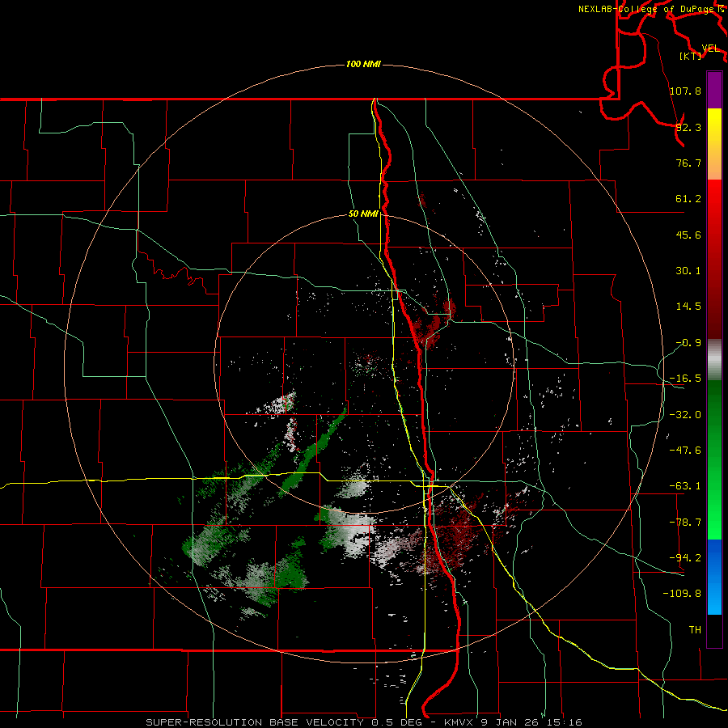Viewport: 728px width, 728px height.
Task: Click the 50 NMI range ring label
Action: point(363,214)
